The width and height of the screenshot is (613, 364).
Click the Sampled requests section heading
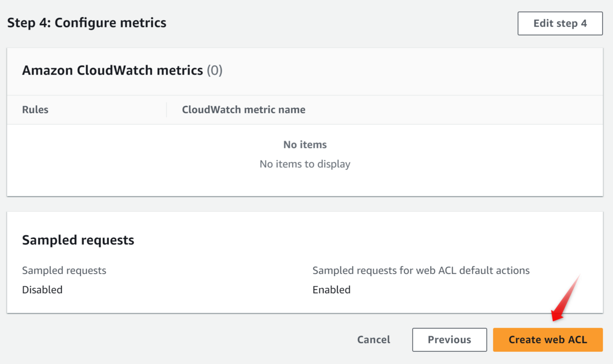(78, 240)
